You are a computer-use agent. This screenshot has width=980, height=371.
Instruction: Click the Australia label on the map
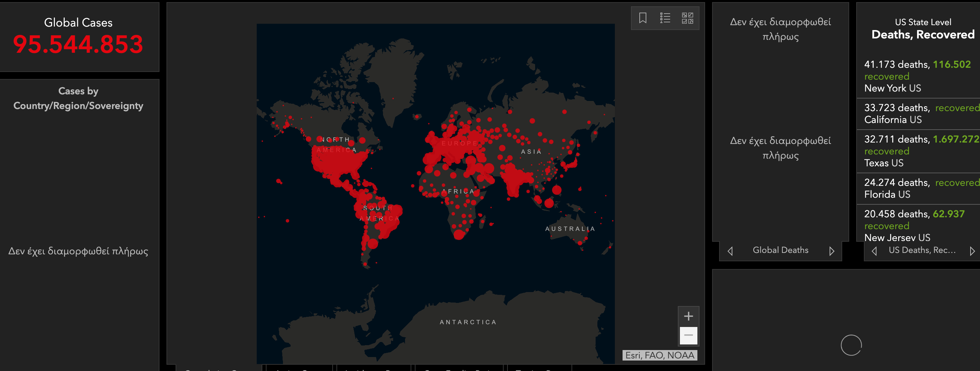tap(569, 229)
